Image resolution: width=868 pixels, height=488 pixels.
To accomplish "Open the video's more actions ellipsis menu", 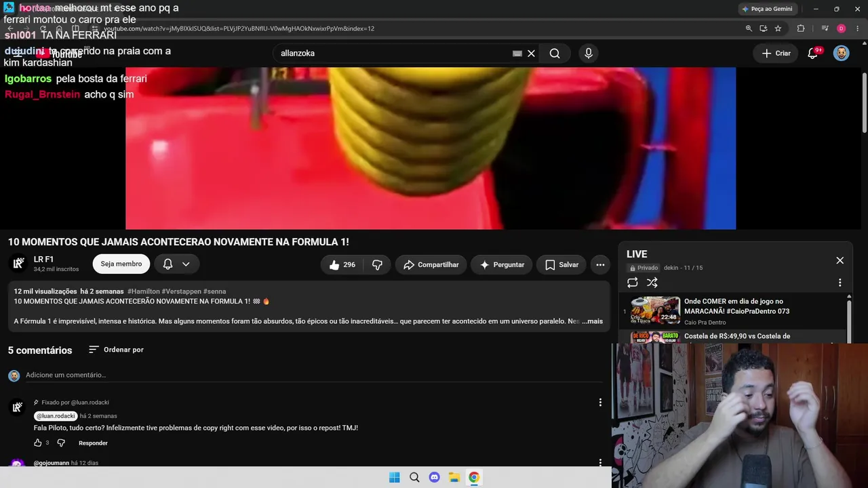I will tap(600, 265).
